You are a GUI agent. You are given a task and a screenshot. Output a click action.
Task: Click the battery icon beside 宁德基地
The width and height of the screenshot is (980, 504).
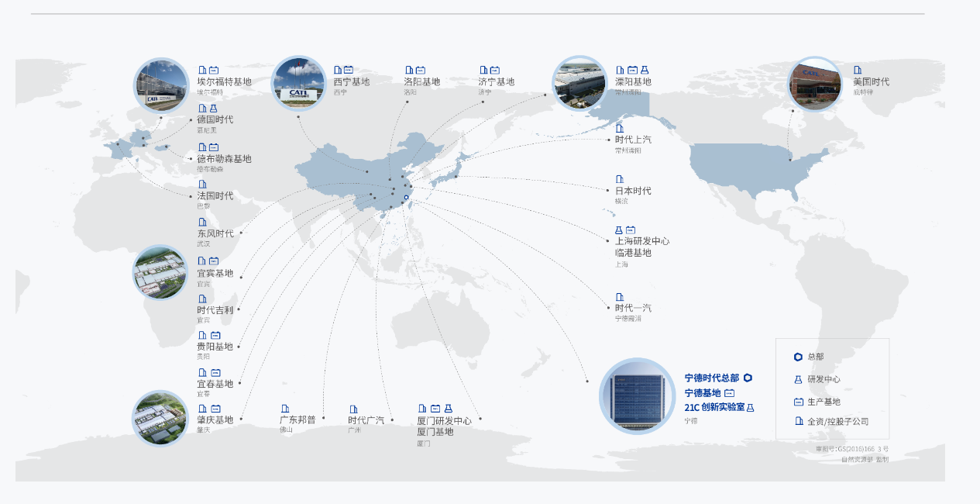tap(729, 393)
